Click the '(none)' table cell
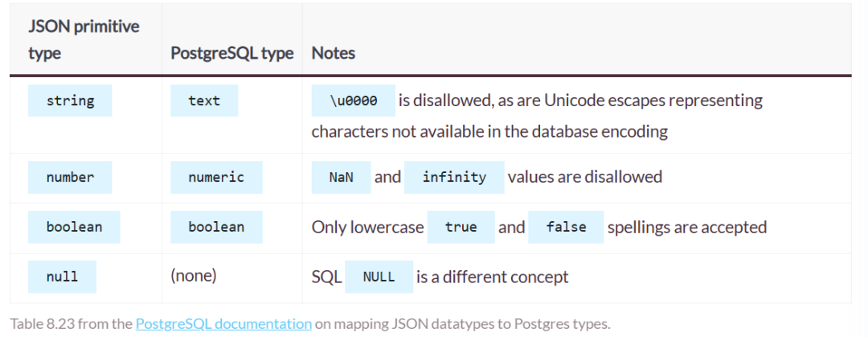 tap(194, 276)
